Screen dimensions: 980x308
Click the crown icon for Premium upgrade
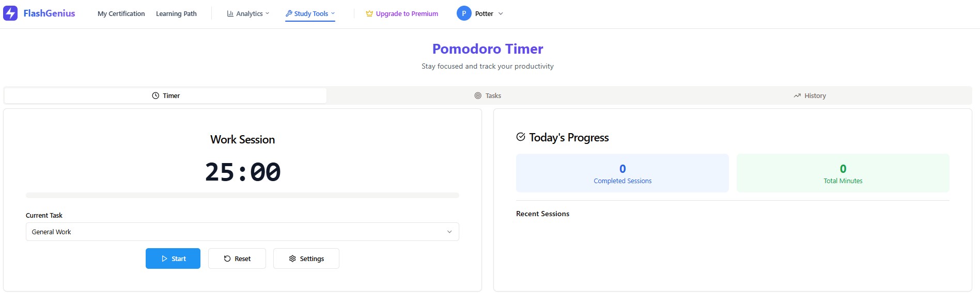(369, 13)
